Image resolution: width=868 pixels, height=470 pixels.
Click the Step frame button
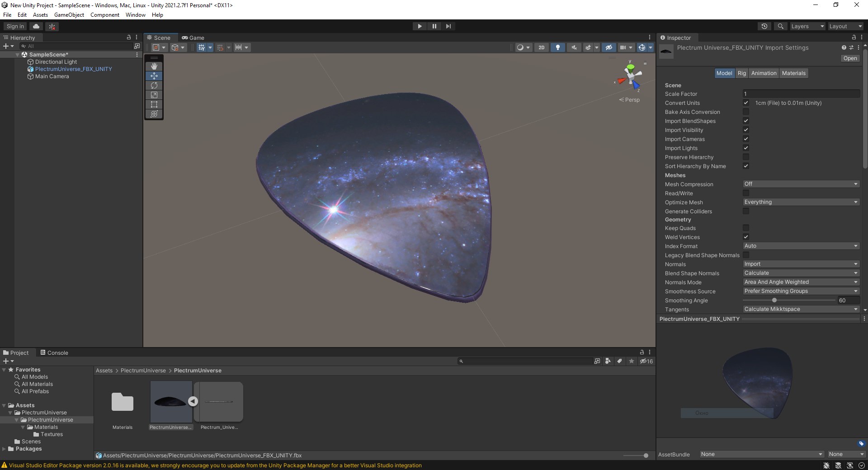click(448, 26)
